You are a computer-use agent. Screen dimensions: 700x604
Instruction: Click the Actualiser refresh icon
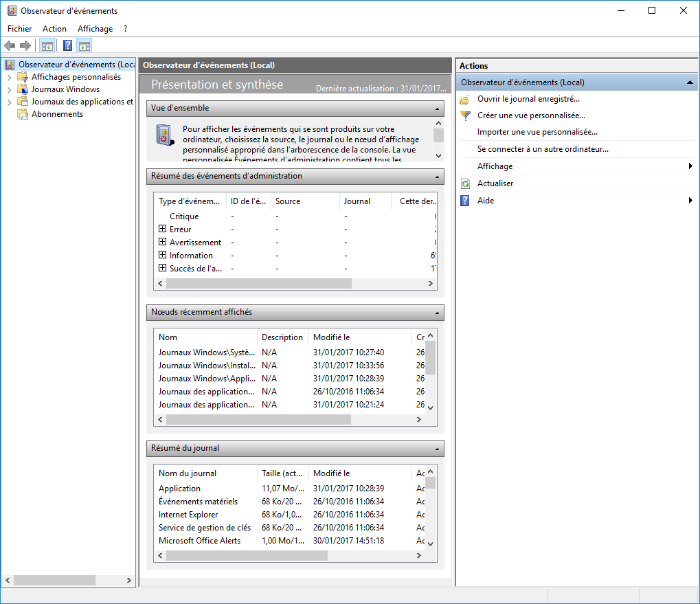point(465,183)
